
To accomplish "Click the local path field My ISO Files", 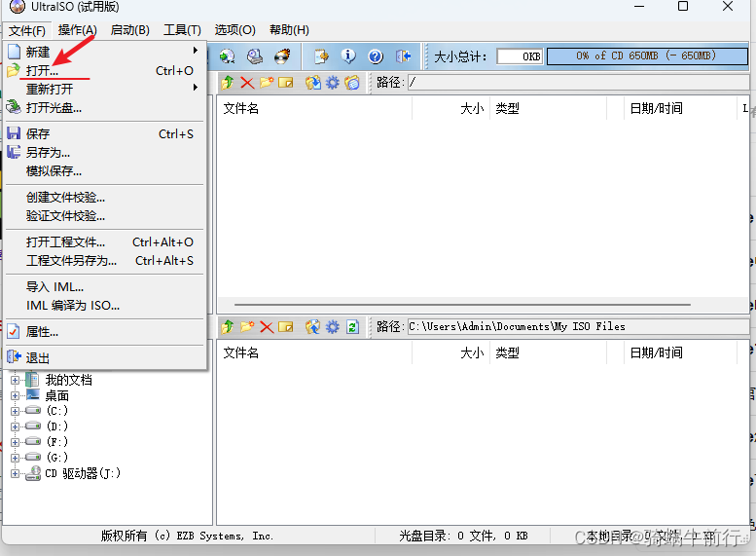I will click(578, 327).
